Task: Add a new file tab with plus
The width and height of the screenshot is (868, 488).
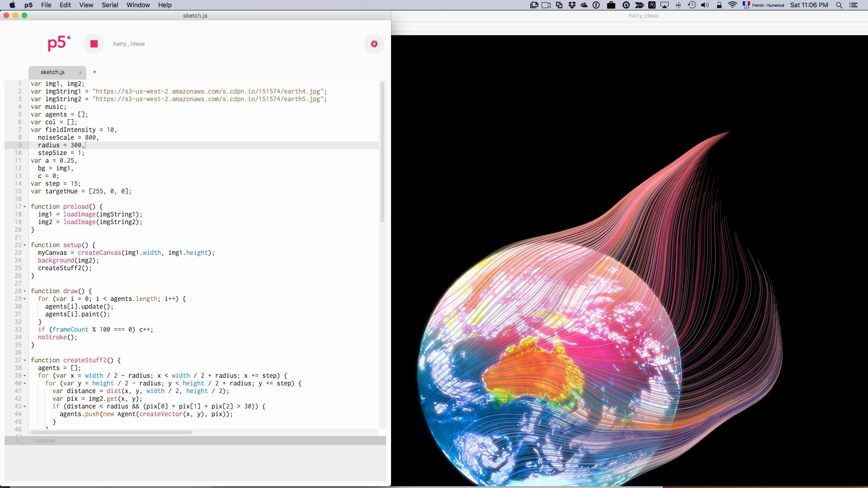Action: [x=94, y=72]
